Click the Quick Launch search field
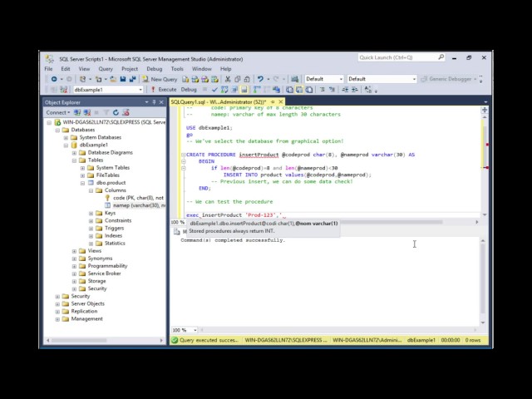Screen dimensions: 532x399 pos(401,57)
